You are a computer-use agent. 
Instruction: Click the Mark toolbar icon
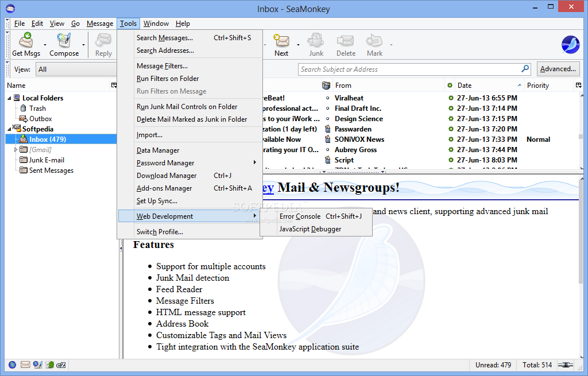click(374, 40)
